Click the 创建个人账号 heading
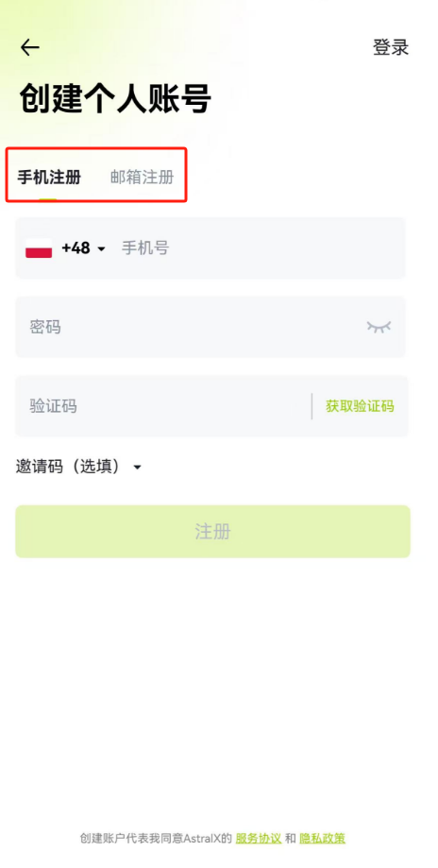 coord(115,99)
